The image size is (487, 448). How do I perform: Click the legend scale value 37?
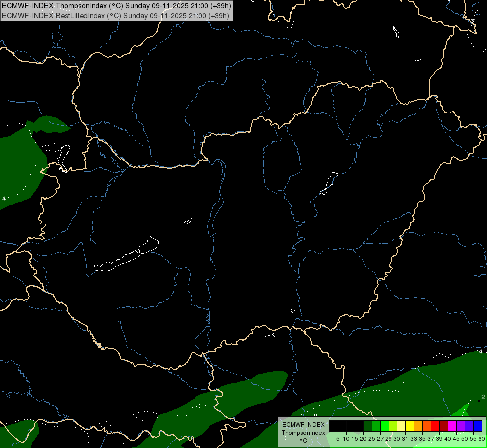pyautogui.click(x=431, y=439)
